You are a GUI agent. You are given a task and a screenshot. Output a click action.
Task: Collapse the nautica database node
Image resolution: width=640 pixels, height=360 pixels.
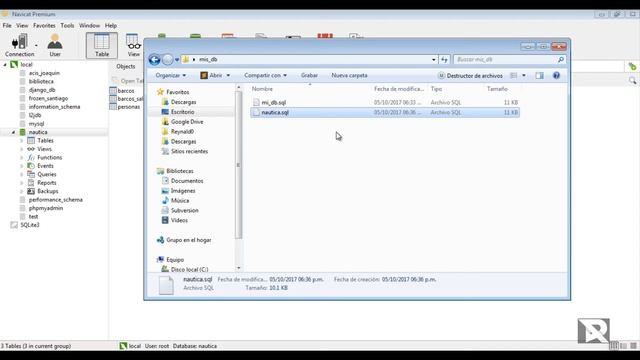click(13, 132)
